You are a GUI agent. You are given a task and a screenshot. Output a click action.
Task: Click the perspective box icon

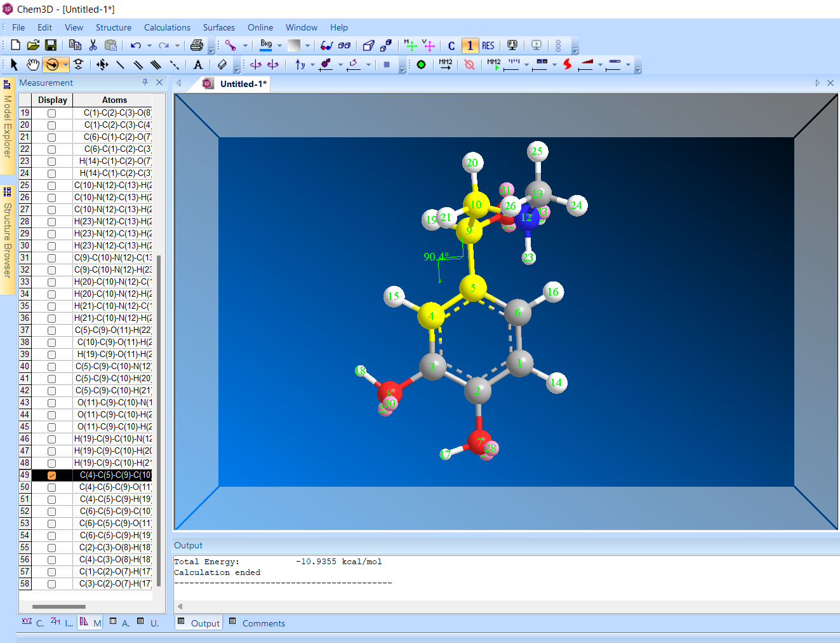point(368,45)
